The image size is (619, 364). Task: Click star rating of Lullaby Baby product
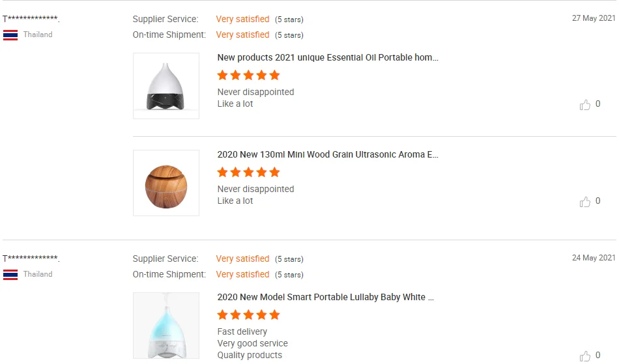pos(248,315)
